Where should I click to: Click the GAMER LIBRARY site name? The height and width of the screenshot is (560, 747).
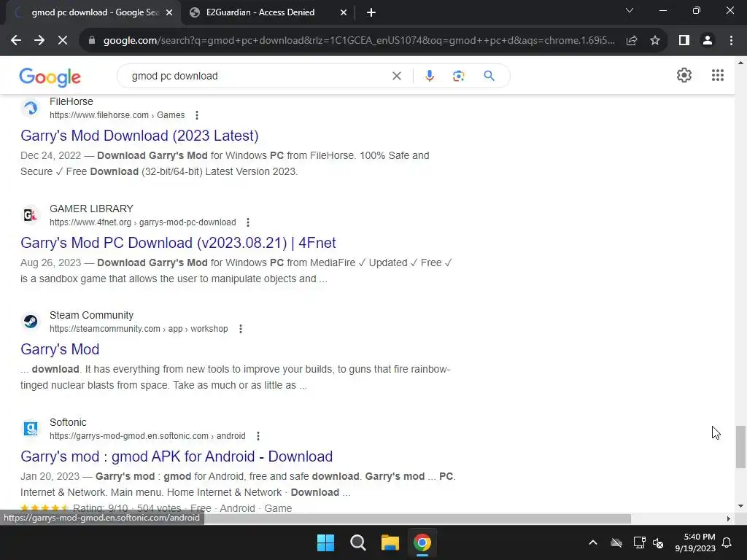point(91,209)
